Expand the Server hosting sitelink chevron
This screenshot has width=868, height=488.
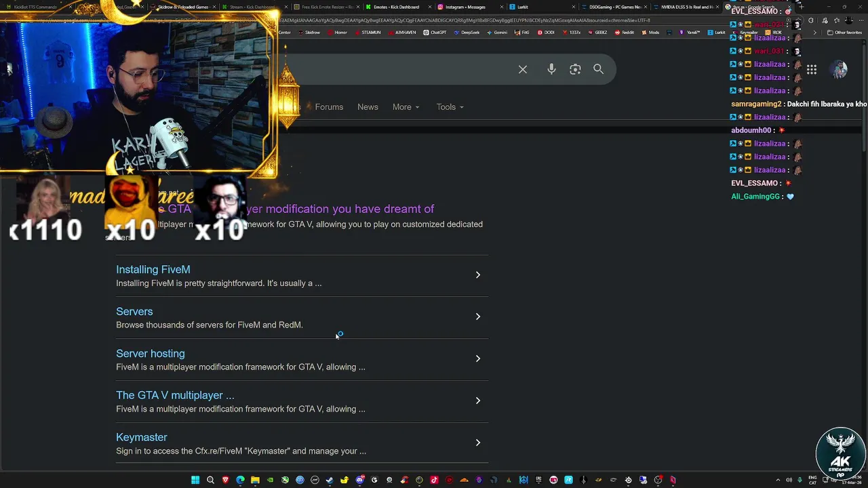477,359
